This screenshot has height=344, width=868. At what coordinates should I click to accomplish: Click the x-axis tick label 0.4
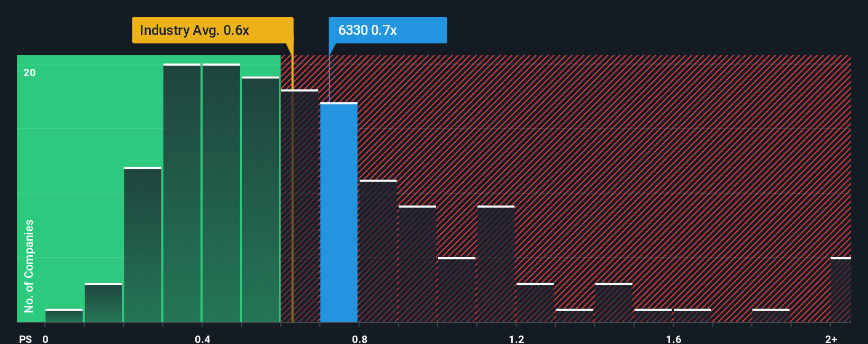click(203, 339)
